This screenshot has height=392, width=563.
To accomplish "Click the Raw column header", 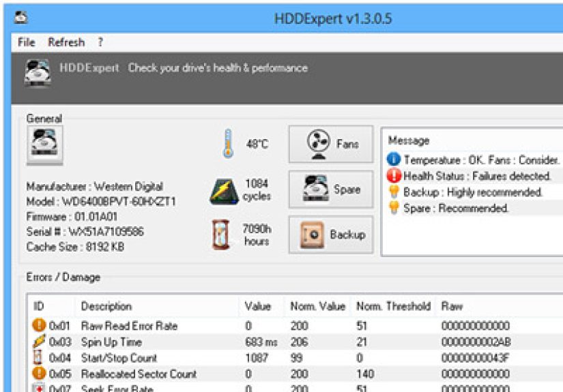I will pyautogui.click(x=452, y=306).
